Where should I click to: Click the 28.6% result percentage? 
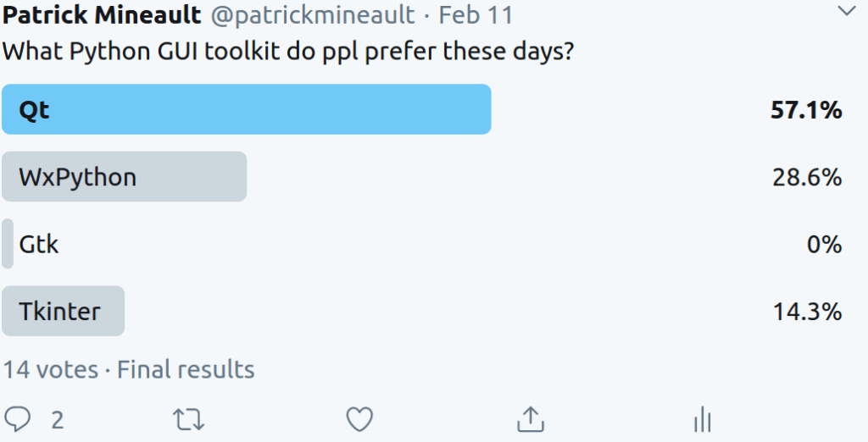807,177
